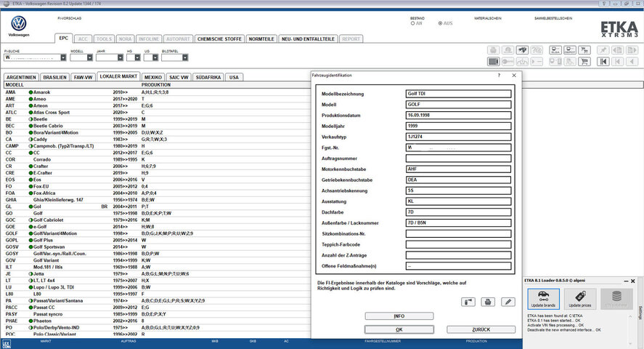Click the pin icon in toolbar

(603, 50)
